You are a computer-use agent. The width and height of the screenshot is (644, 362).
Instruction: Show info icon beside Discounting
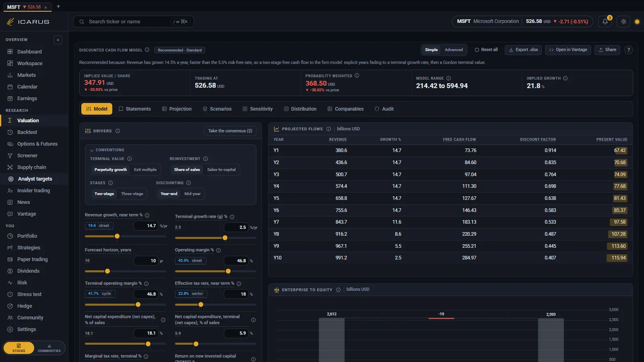pyautogui.click(x=188, y=183)
